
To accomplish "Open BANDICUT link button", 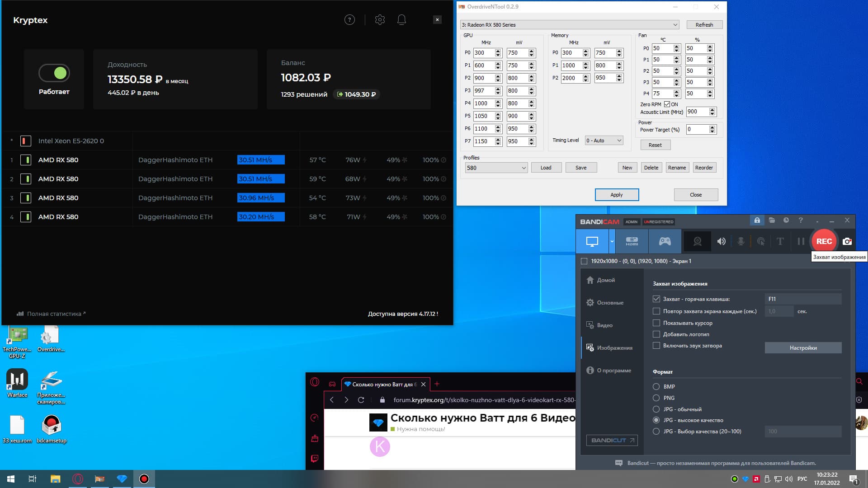I will (x=612, y=441).
